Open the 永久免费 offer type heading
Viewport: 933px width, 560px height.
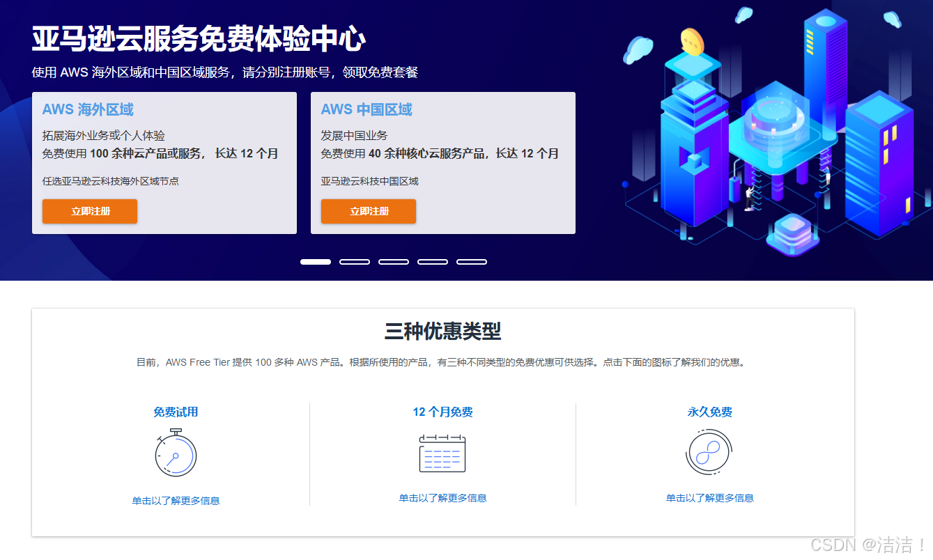[710, 412]
